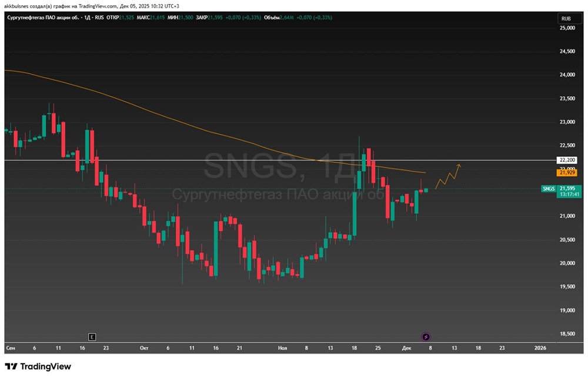Click the 25,000 price scale label
This screenshot has height=379, width=588.
[567, 28]
